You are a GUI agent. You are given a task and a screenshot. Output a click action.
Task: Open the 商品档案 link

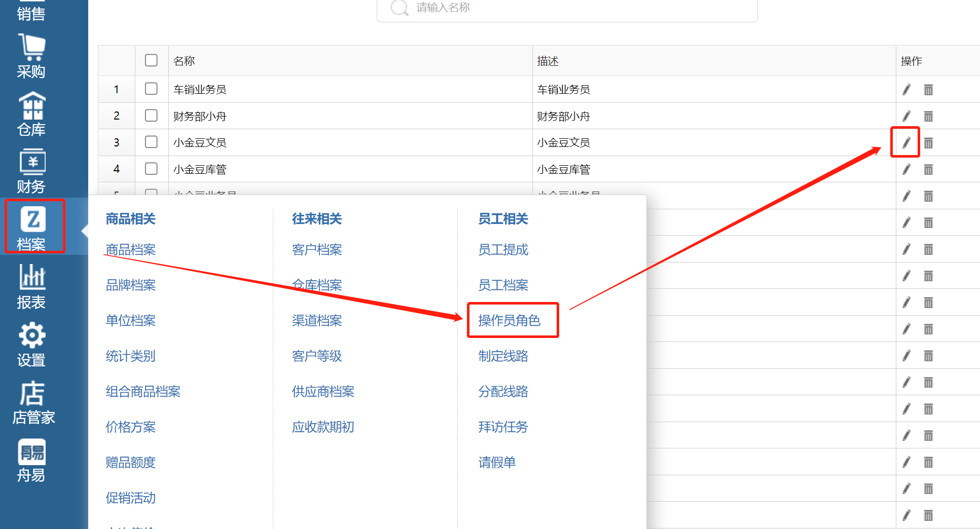coord(130,249)
